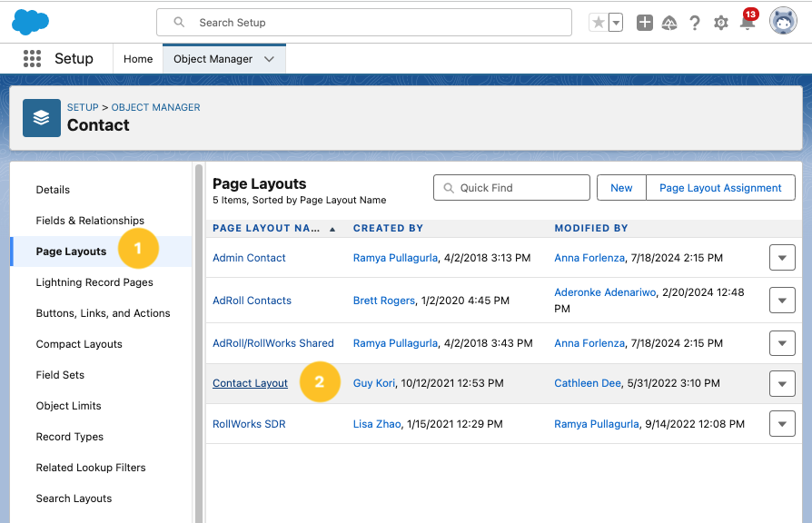Open the Help question mark icon
812x523 pixels.
695,23
